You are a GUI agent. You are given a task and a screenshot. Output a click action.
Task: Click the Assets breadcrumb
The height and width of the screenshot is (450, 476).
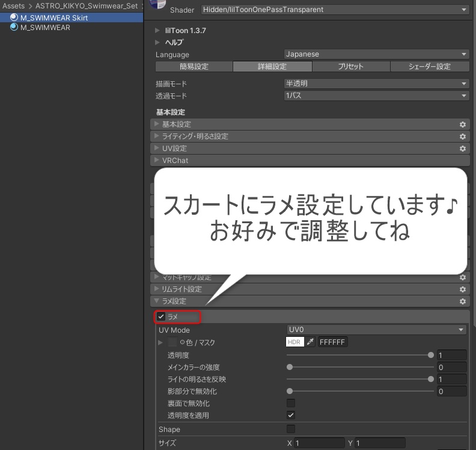[13, 6]
